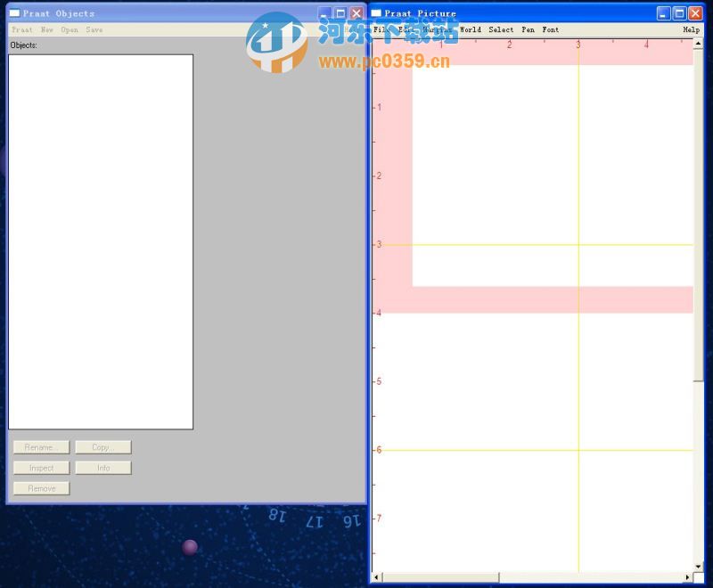Click the ruler label 5 on left axis
The image size is (713, 588).
point(378,381)
